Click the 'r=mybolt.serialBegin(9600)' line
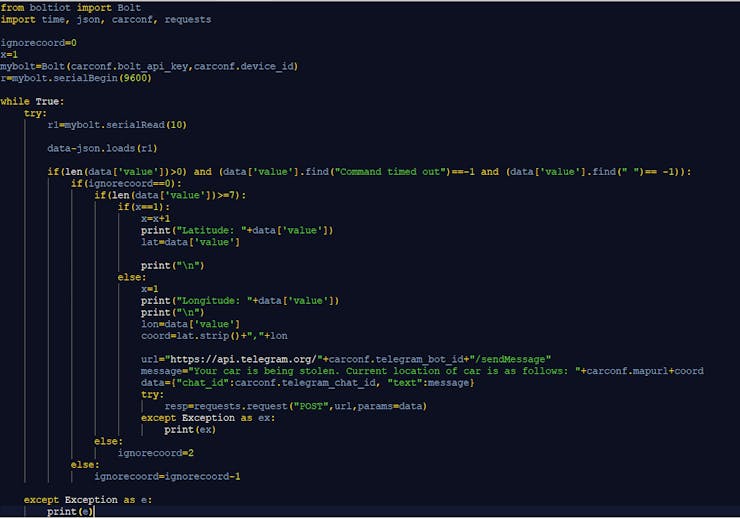740x518 pixels. (76, 78)
